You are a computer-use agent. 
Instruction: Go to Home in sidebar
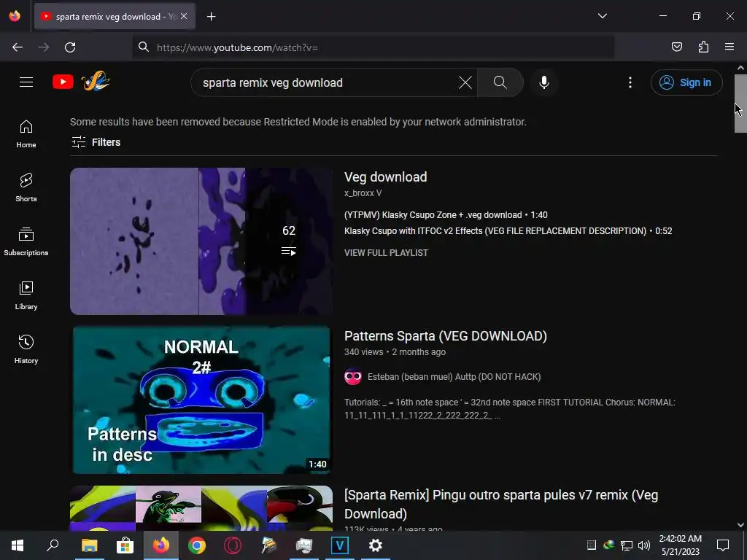26,134
